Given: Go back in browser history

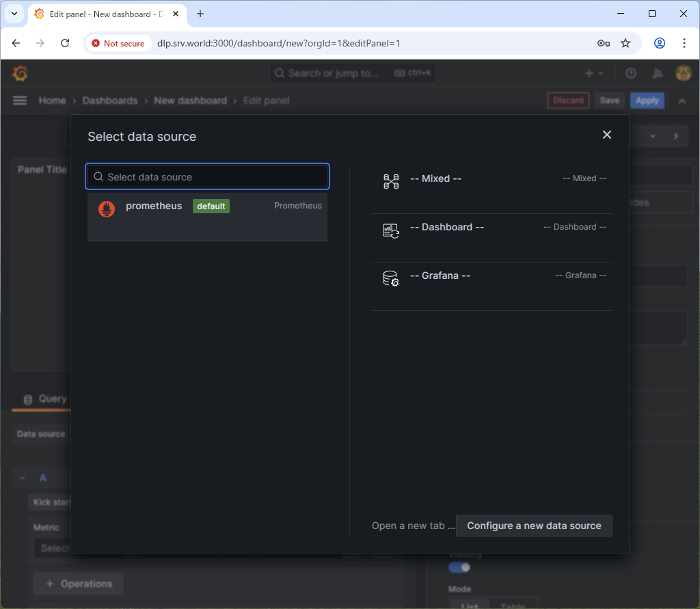Looking at the screenshot, I should pos(16,43).
